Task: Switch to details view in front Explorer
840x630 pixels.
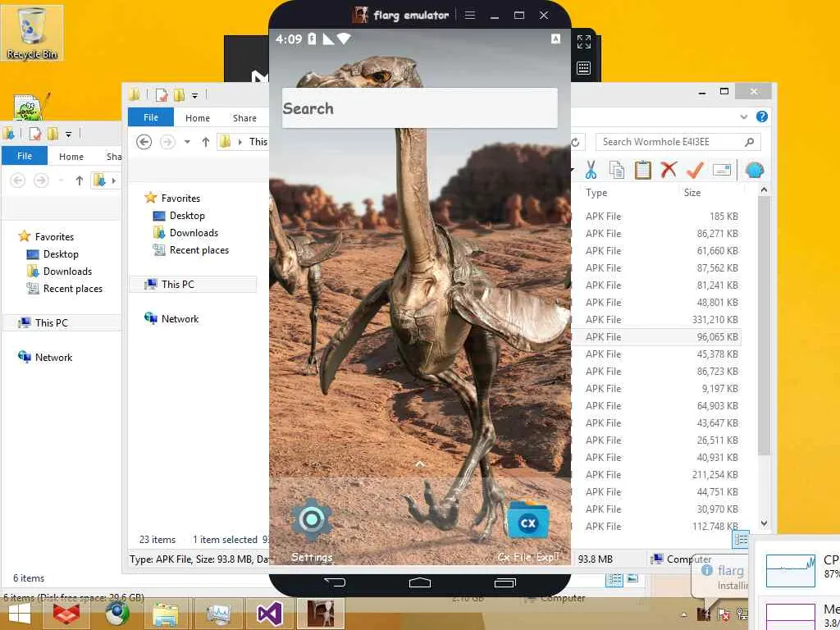Action: [x=741, y=540]
